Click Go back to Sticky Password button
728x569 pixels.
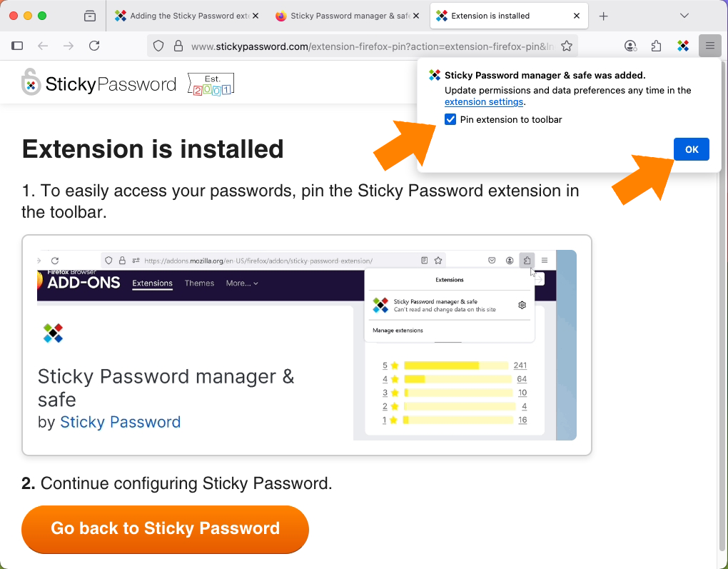point(166,528)
